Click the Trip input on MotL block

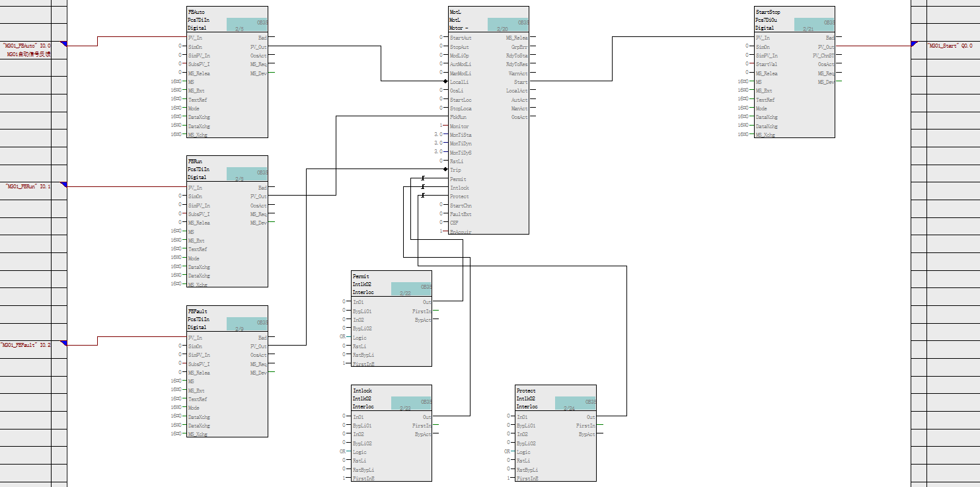456,170
